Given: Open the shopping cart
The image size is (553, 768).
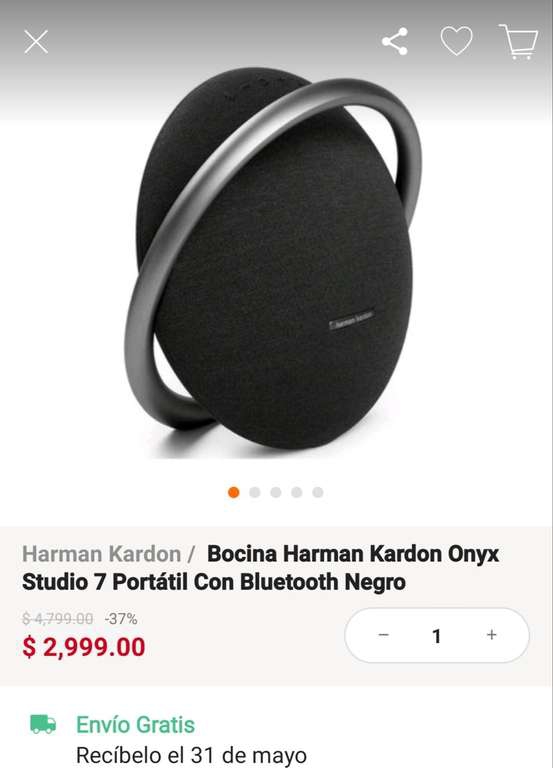Looking at the screenshot, I should [x=519, y=42].
